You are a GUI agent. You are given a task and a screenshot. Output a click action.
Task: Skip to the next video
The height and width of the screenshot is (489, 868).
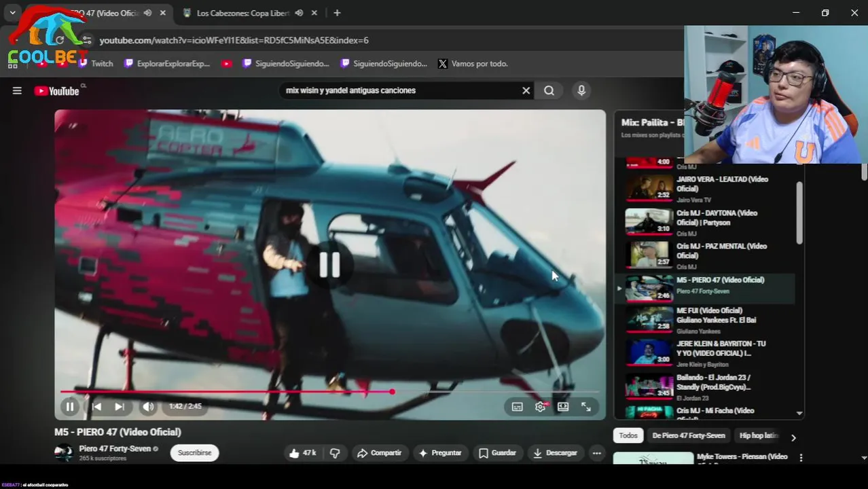point(119,406)
